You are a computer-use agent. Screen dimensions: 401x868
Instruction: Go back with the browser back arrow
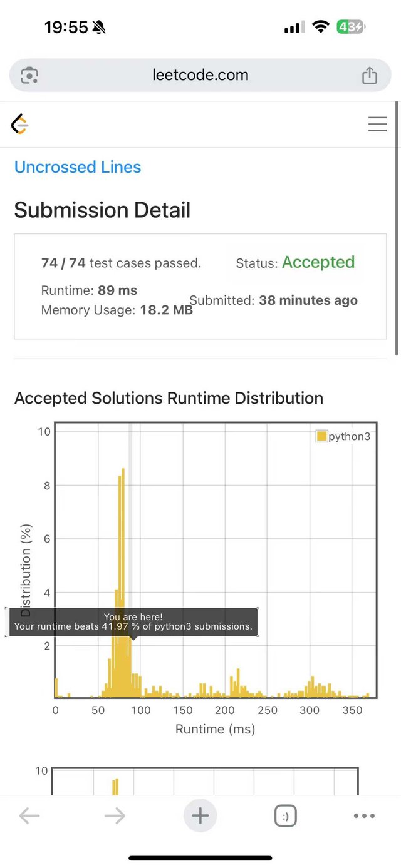coord(29,815)
